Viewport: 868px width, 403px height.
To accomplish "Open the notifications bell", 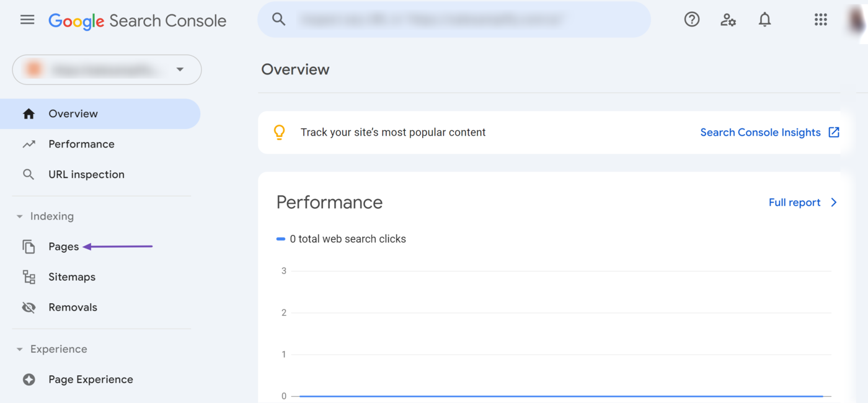I will click(765, 20).
